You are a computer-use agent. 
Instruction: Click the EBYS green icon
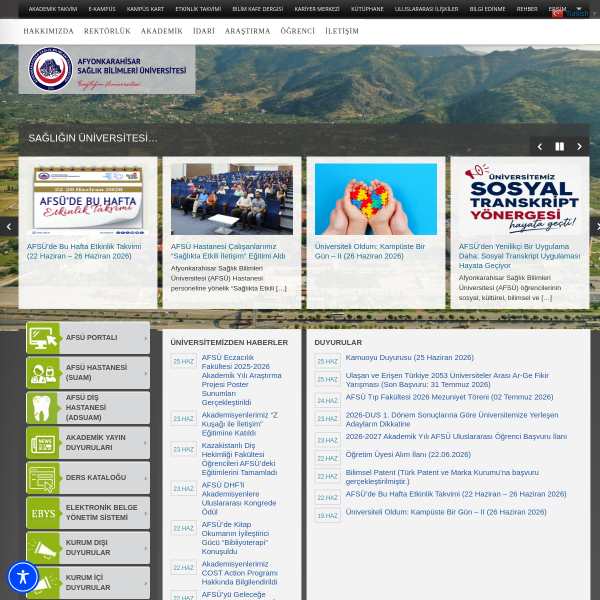click(x=43, y=513)
